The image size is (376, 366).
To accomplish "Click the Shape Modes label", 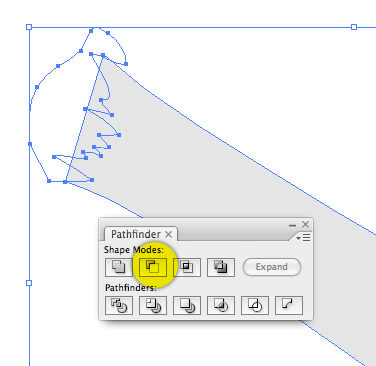I will pos(134,250).
